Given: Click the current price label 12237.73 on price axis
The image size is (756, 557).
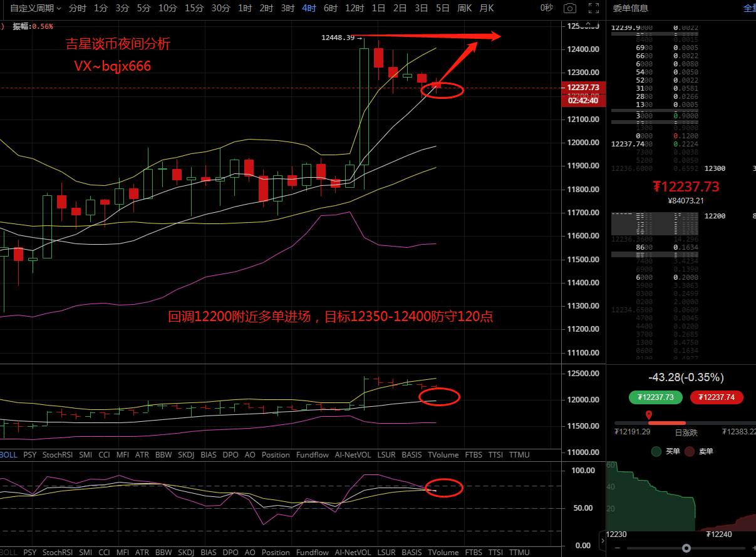Looking at the screenshot, I should (x=583, y=88).
